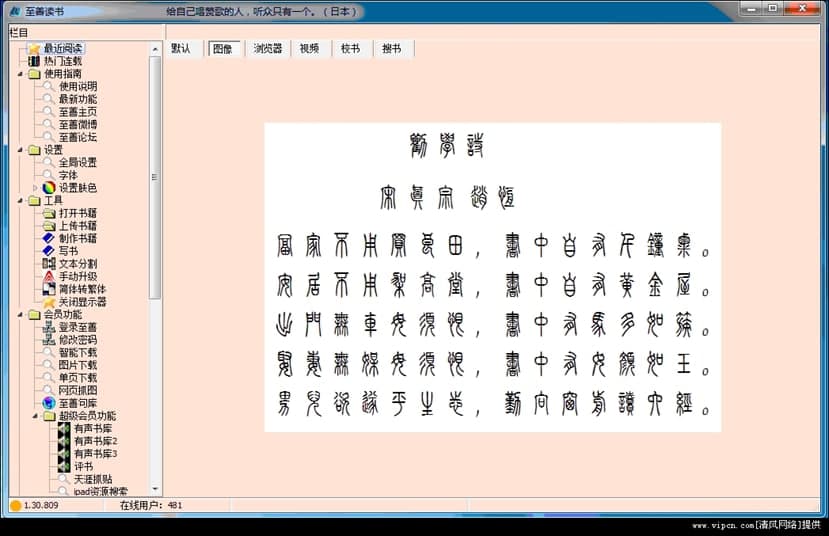The width and height of the screenshot is (829, 536).
Task: Click the 至善句库 globe icon
Action: point(49,403)
